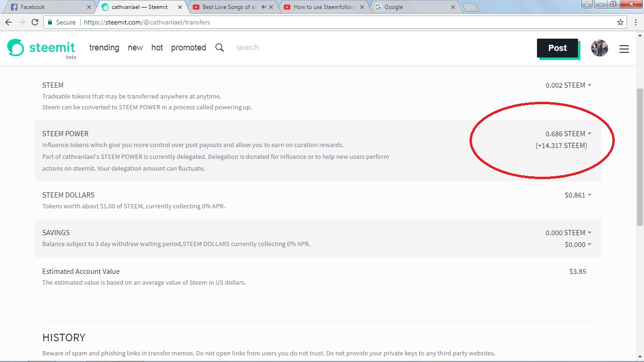
Task: Click the HISTORY heading
Action: (x=64, y=337)
